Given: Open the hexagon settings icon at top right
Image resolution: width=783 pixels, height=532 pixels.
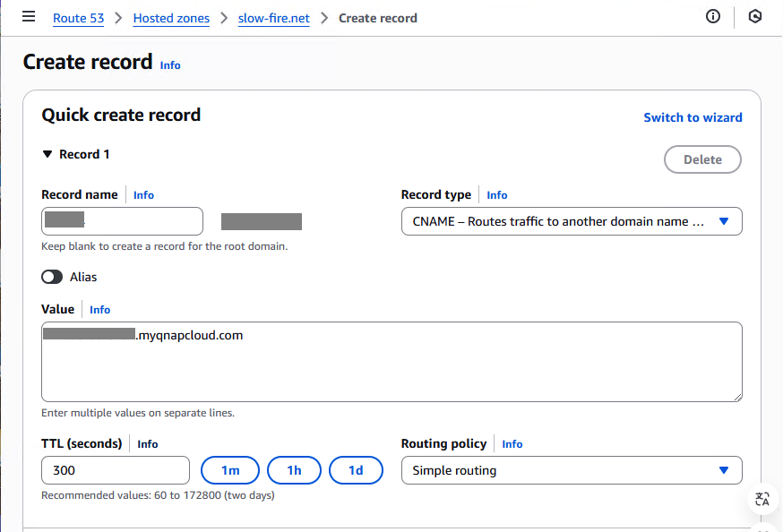Looking at the screenshot, I should (x=755, y=17).
